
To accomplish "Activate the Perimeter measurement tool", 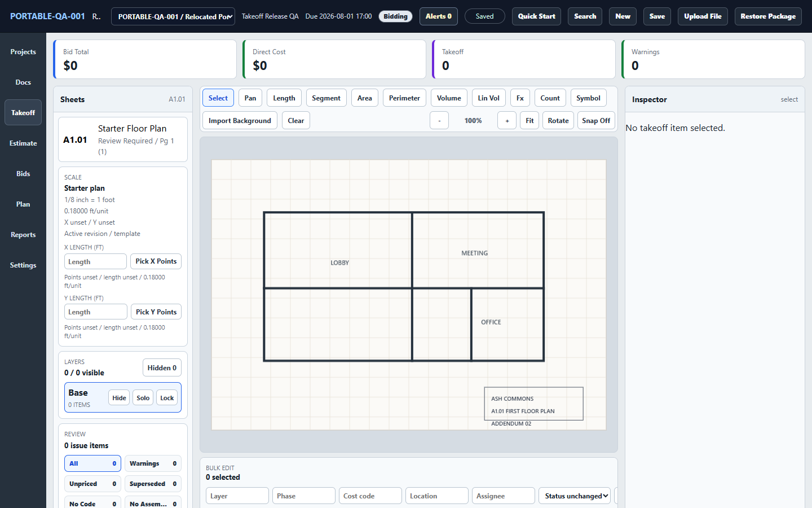I will click(404, 98).
